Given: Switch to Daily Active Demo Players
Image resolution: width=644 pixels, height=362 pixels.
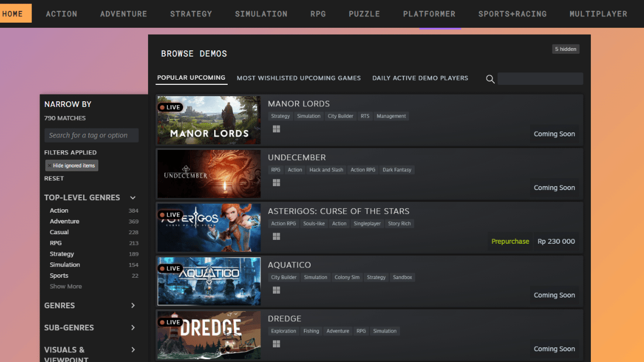Looking at the screenshot, I should pyautogui.click(x=420, y=78).
